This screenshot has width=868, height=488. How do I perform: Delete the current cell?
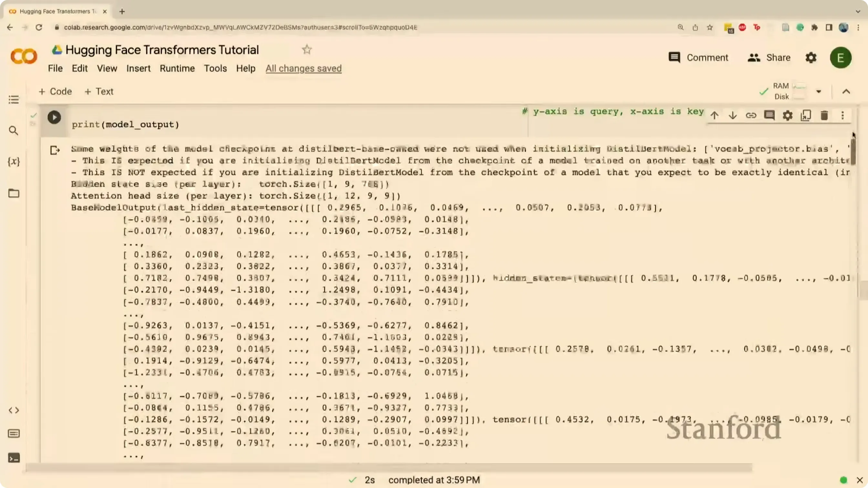coord(824,116)
